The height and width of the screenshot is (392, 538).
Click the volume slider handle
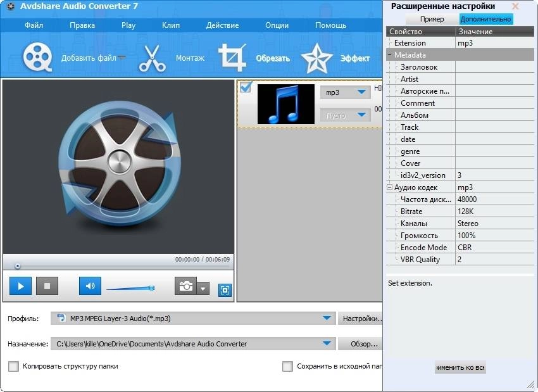[151, 288]
